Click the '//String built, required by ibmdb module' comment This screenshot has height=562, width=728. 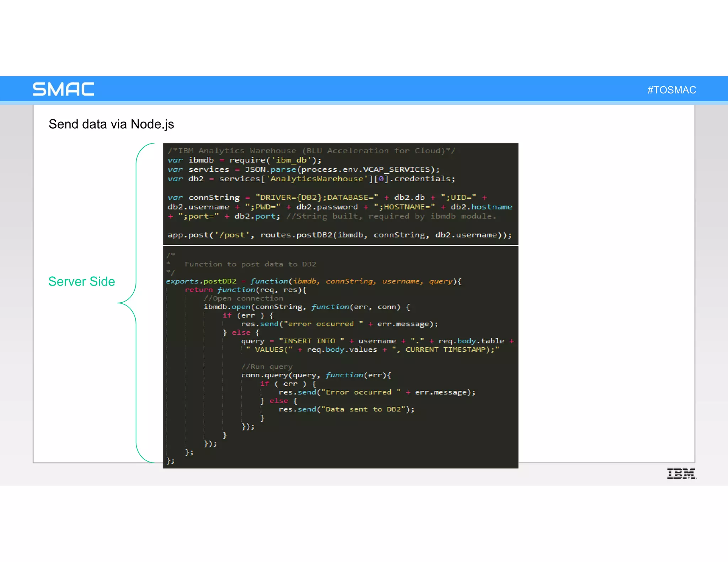(391, 216)
